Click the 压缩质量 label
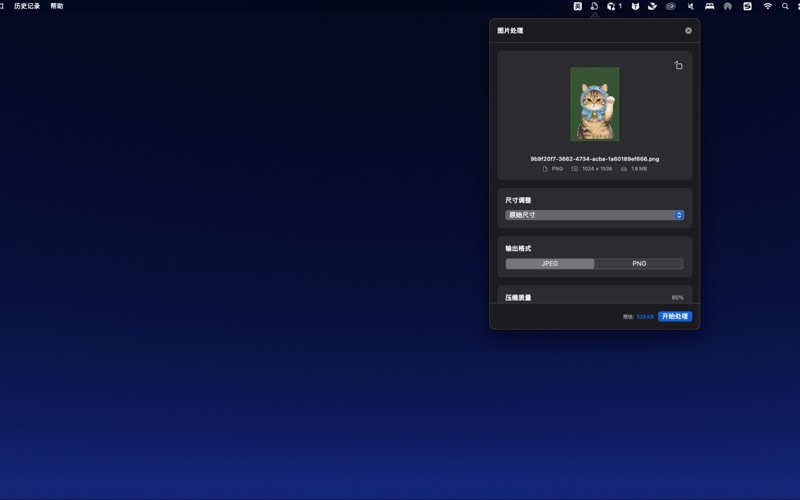The height and width of the screenshot is (500, 800). [x=518, y=297]
